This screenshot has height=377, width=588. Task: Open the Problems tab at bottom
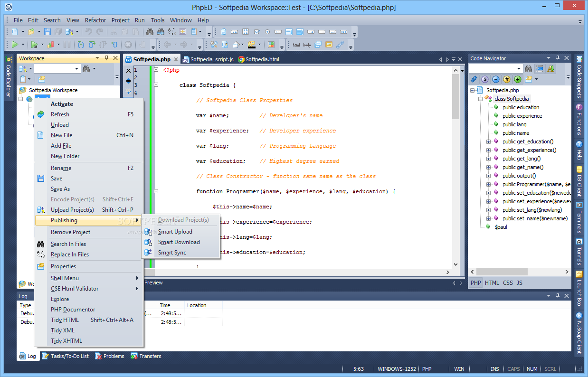pos(110,356)
